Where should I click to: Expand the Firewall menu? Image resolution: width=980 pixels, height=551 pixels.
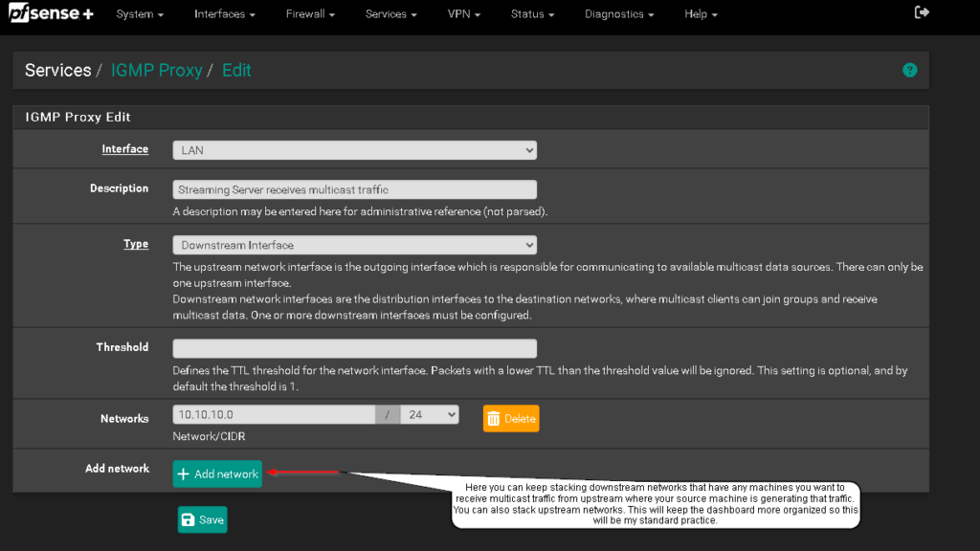pyautogui.click(x=310, y=14)
